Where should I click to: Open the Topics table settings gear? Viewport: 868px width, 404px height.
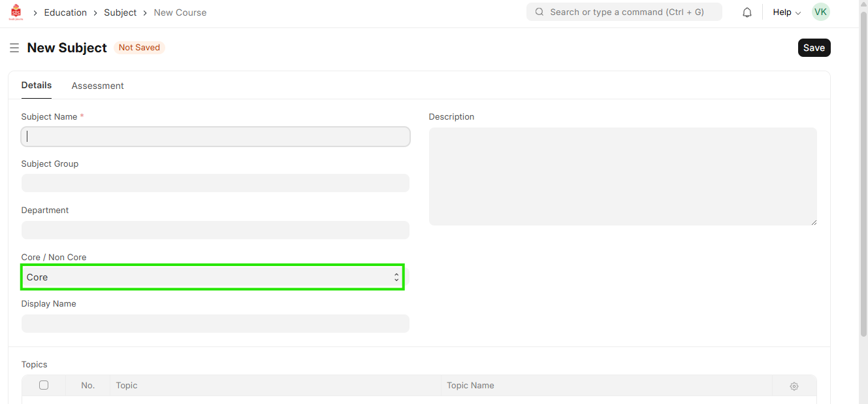pyautogui.click(x=794, y=386)
